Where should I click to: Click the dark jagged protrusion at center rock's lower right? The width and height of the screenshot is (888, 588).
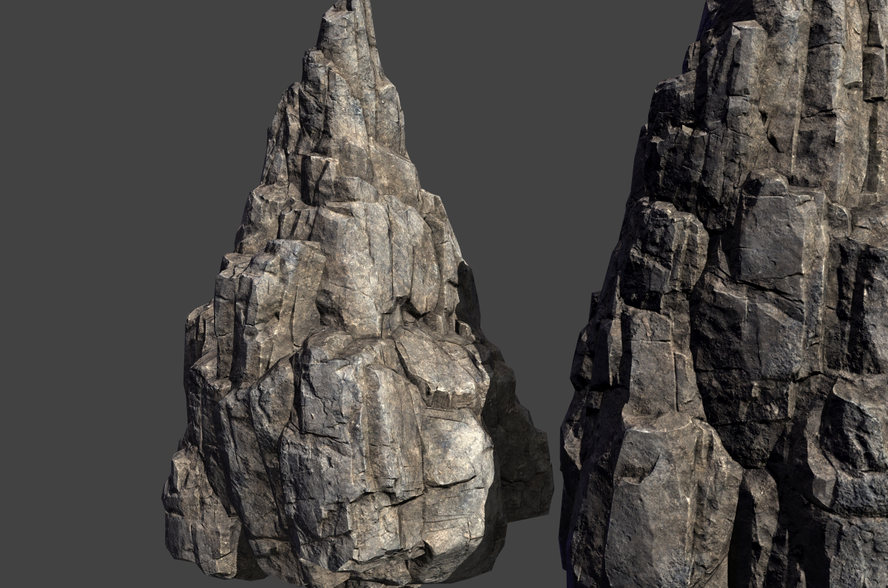pyautogui.click(x=525, y=459)
